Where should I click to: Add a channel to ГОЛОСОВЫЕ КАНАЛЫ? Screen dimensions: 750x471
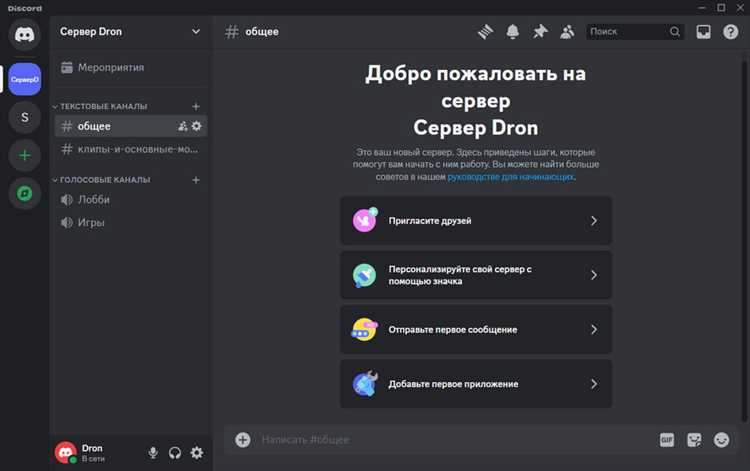pyautogui.click(x=196, y=180)
